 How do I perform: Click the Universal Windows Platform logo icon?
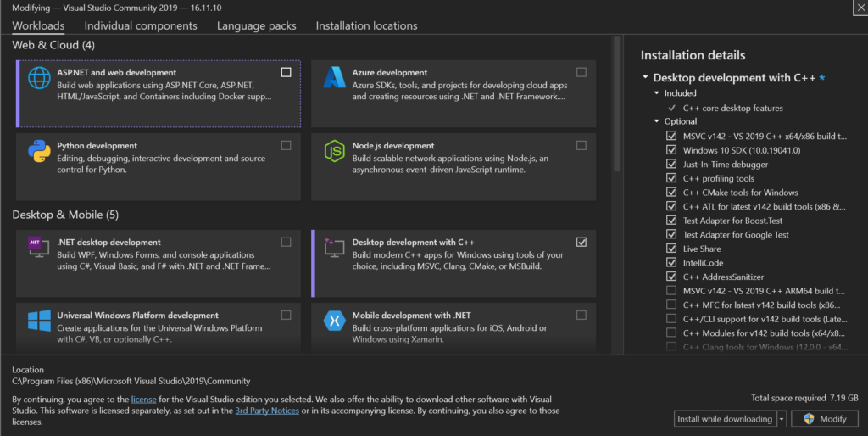click(x=39, y=321)
